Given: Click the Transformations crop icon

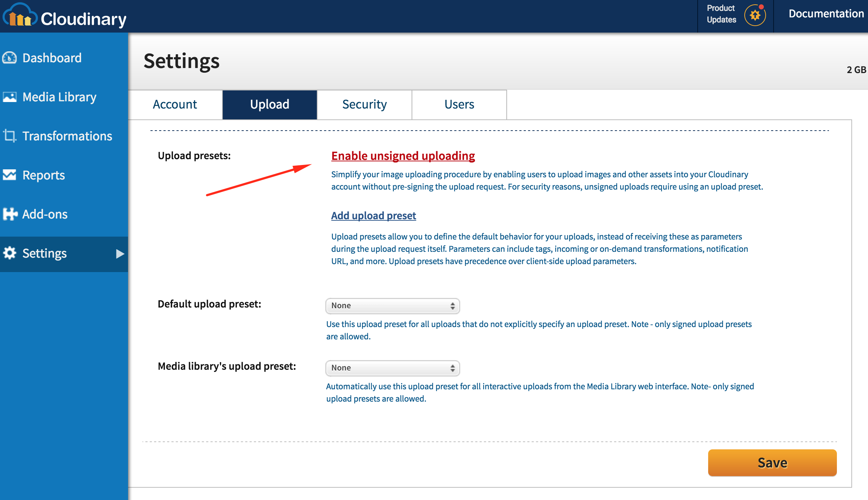Looking at the screenshot, I should pyautogui.click(x=9, y=136).
